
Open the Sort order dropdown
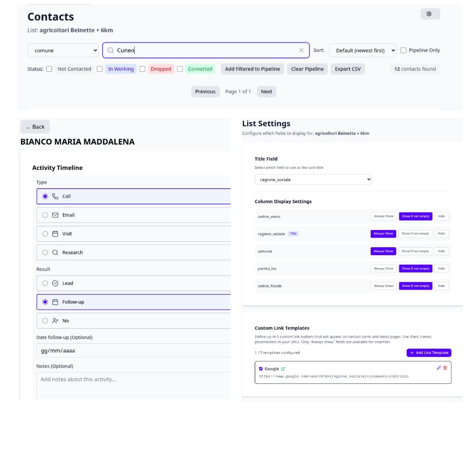[363, 50]
